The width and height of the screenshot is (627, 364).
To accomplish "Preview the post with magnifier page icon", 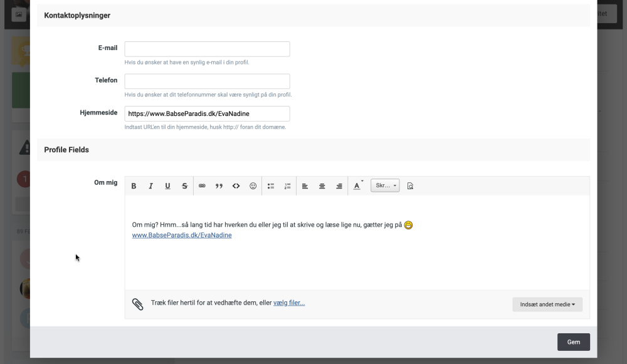I will pos(410,186).
